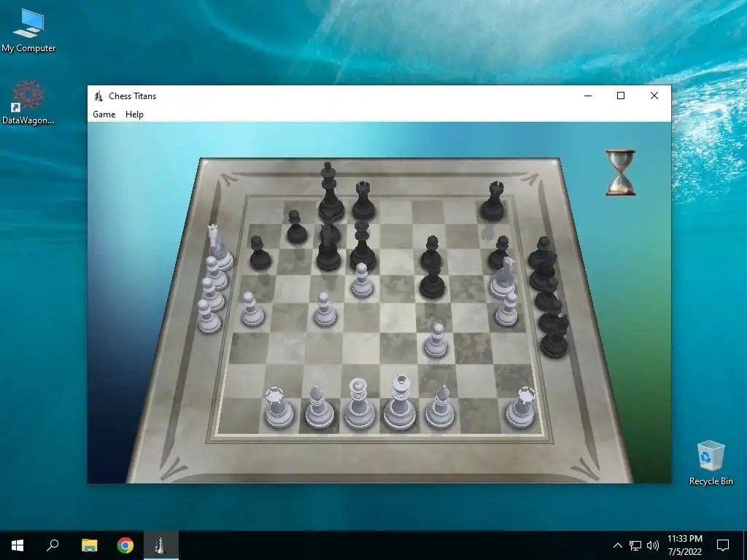Select the white pawn on d5

tap(362, 280)
